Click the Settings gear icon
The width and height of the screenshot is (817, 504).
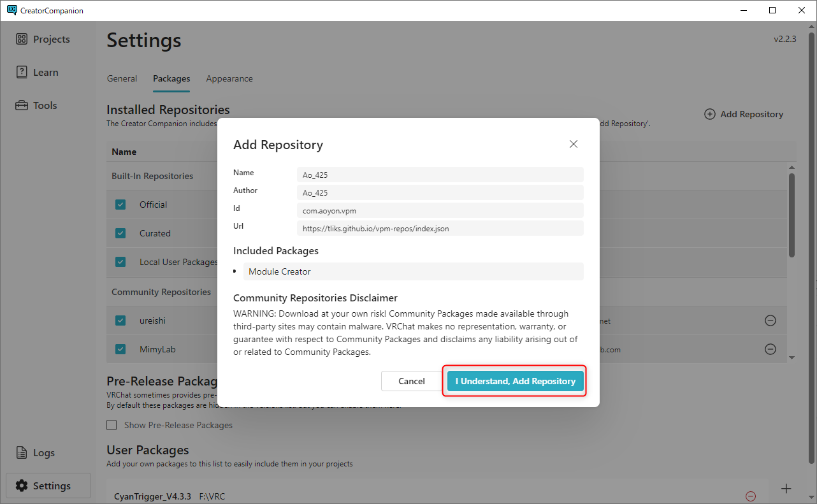[22, 486]
